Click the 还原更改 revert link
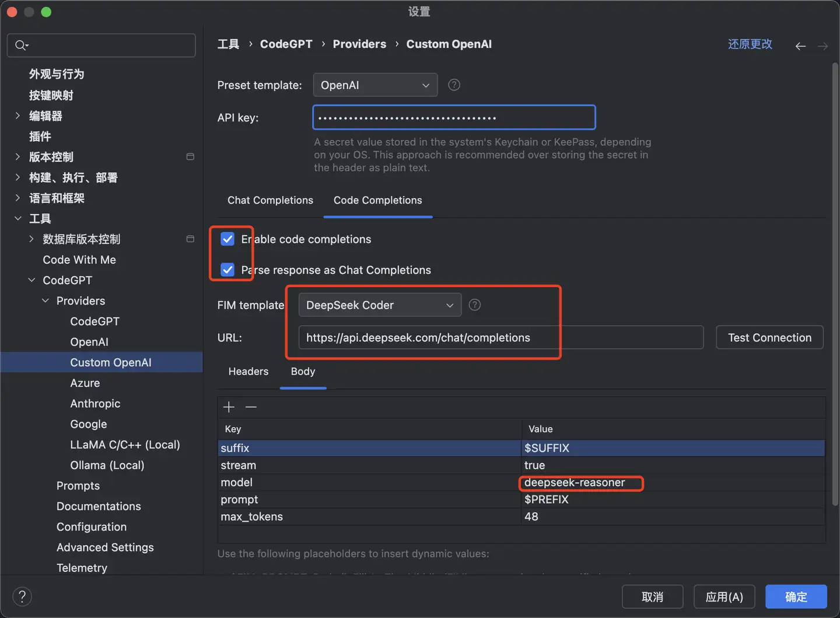This screenshot has height=618, width=840. pyautogui.click(x=750, y=44)
